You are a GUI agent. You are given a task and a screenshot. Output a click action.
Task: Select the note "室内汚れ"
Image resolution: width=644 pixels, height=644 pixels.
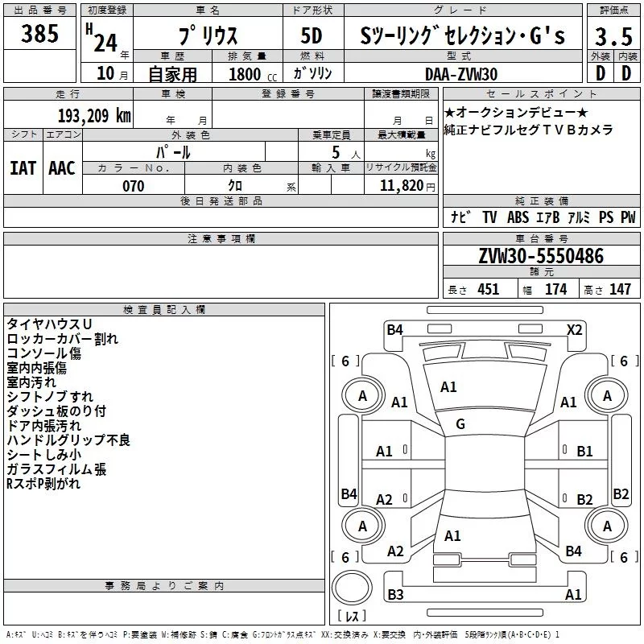pyautogui.click(x=31, y=382)
